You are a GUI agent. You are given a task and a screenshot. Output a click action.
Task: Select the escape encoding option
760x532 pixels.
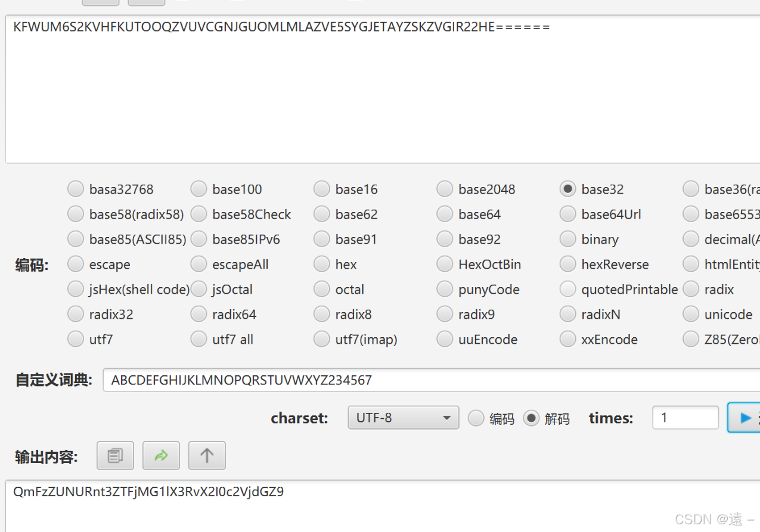[76, 264]
